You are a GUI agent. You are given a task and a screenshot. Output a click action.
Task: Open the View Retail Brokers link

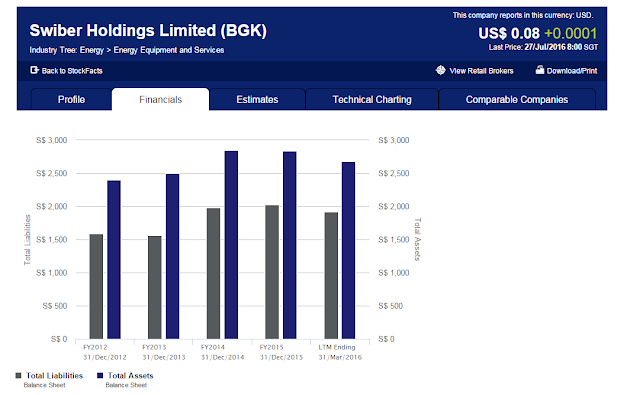pos(481,71)
